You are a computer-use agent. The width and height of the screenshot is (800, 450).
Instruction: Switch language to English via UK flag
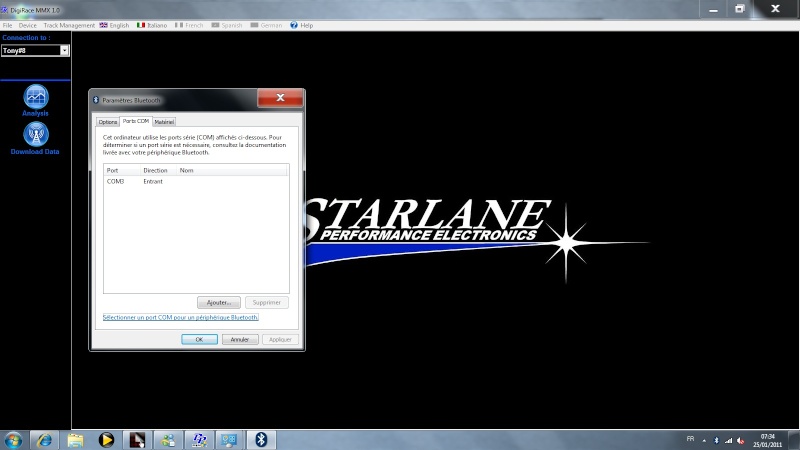114,25
